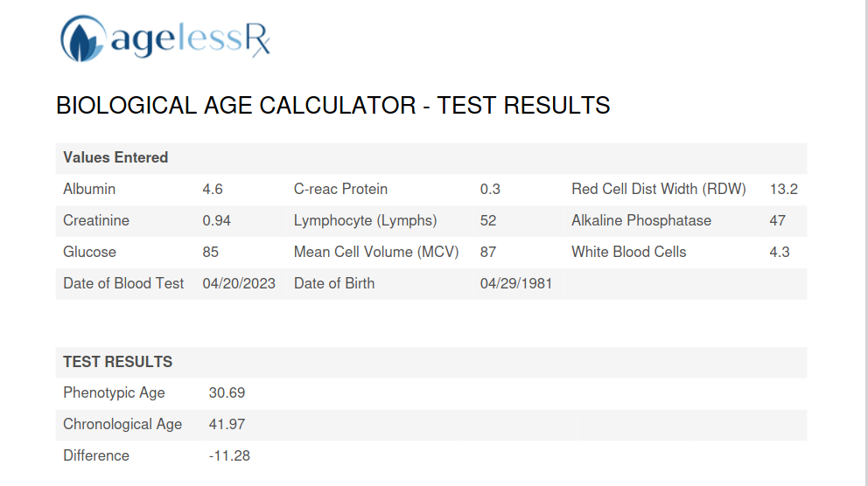Click the TEST RESULTS section header
Viewport: 868px width, 486px height.
[x=118, y=362]
